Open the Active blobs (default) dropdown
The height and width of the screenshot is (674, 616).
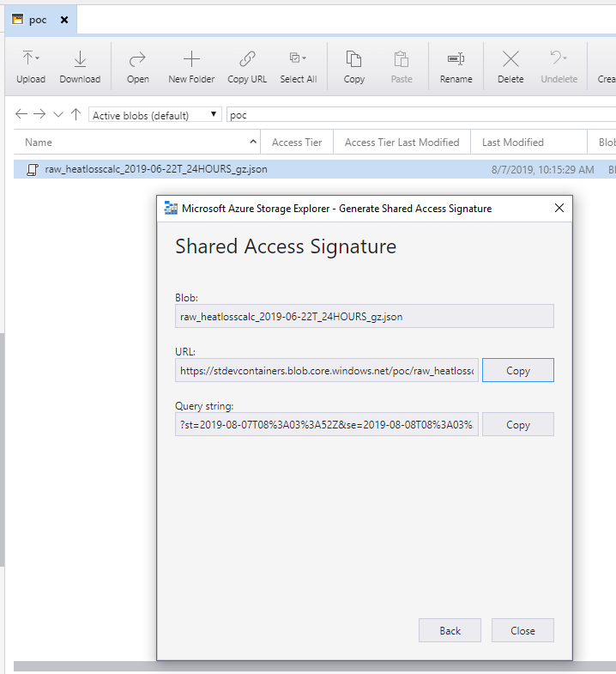pos(154,115)
